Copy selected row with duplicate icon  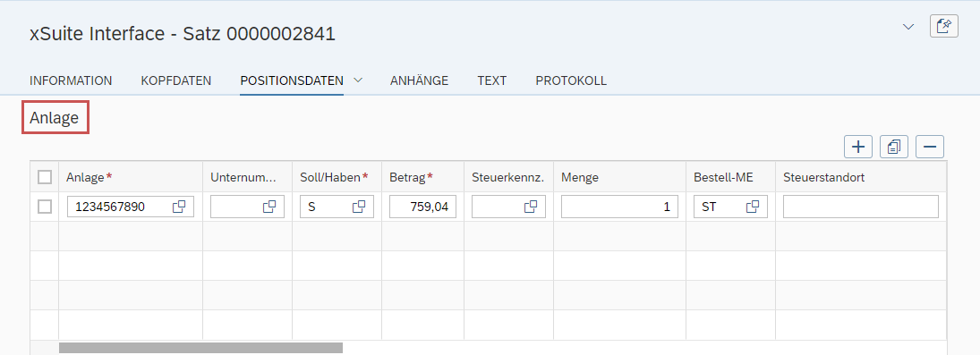(894, 147)
